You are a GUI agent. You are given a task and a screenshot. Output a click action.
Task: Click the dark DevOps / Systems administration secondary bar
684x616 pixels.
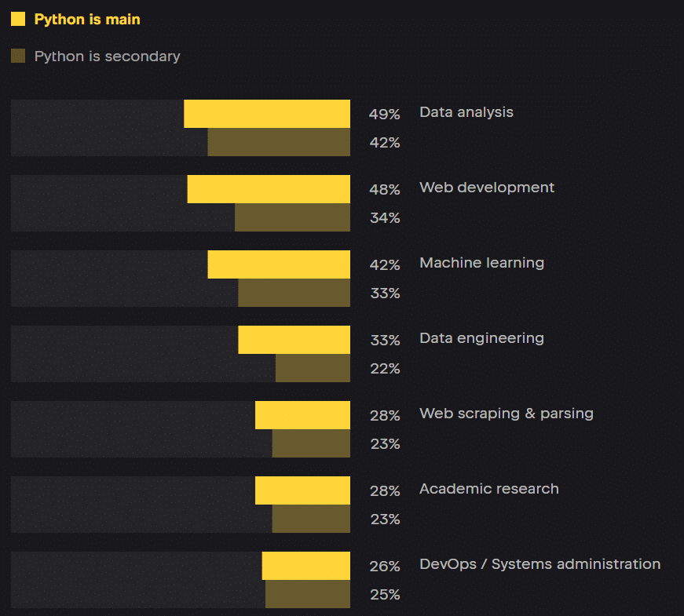point(308,594)
